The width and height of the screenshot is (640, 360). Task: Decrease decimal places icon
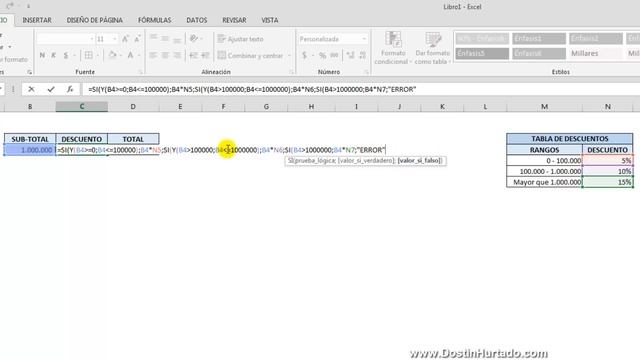point(362,55)
